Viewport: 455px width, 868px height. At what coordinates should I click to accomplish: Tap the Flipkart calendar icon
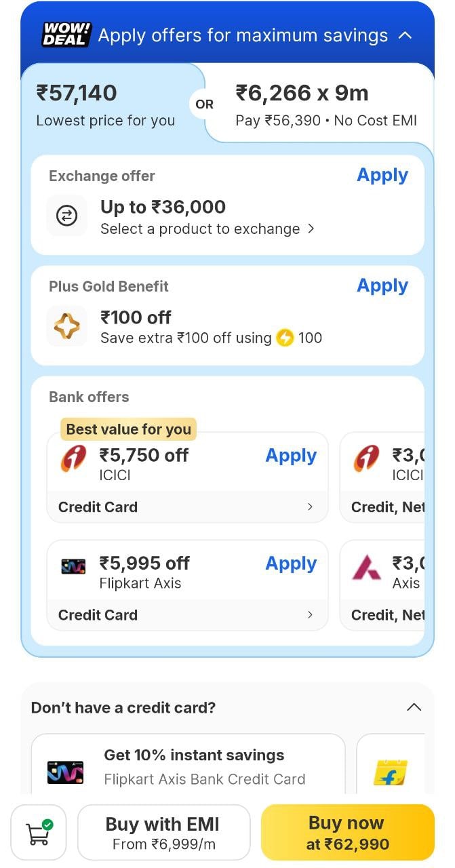coord(391,773)
